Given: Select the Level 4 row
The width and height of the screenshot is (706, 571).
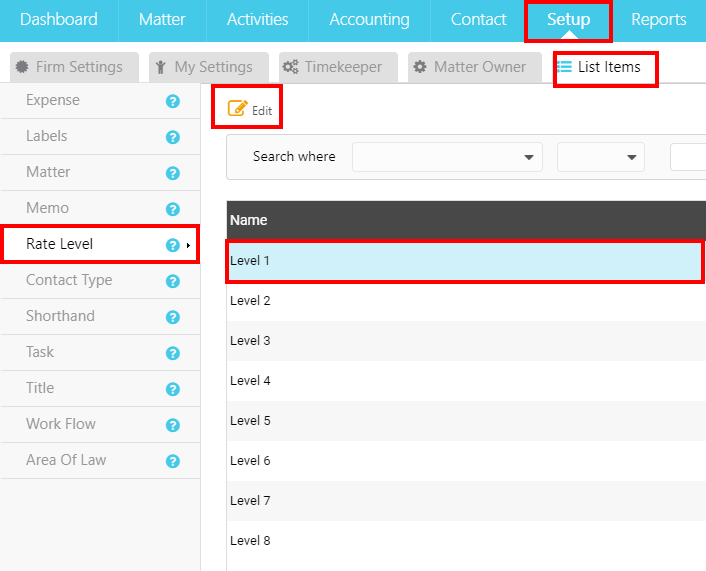Looking at the screenshot, I should tap(466, 381).
